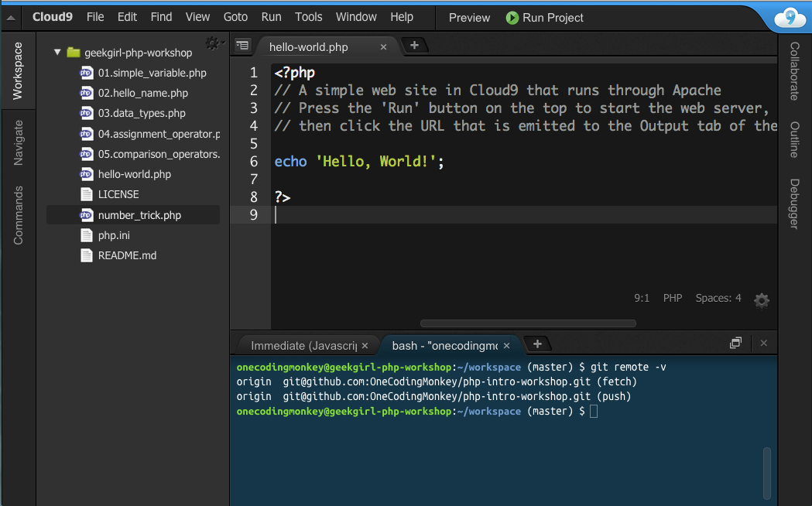The height and width of the screenshot is (506, 812).
Task: Open workspace tree settings gear
Action: tap(213, 43)
